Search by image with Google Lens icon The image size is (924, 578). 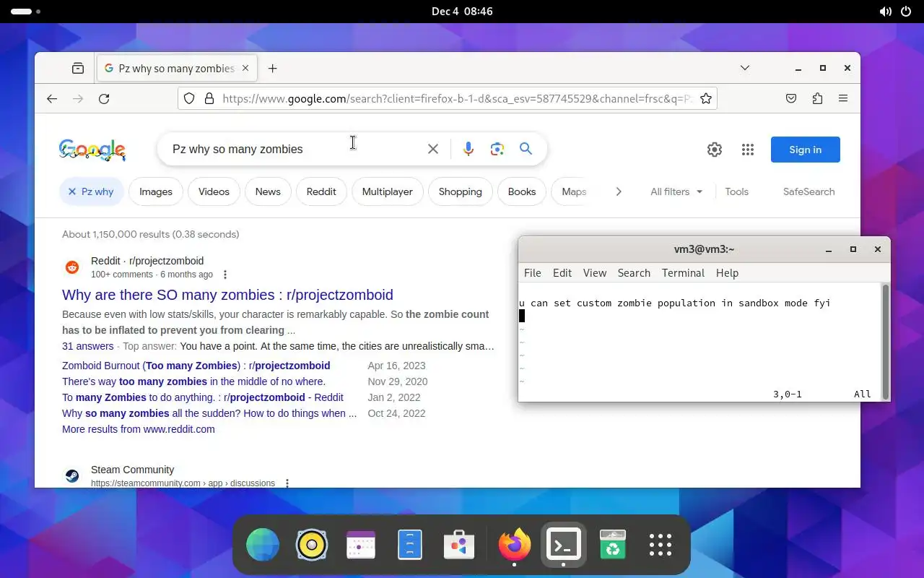click(497, 149)
